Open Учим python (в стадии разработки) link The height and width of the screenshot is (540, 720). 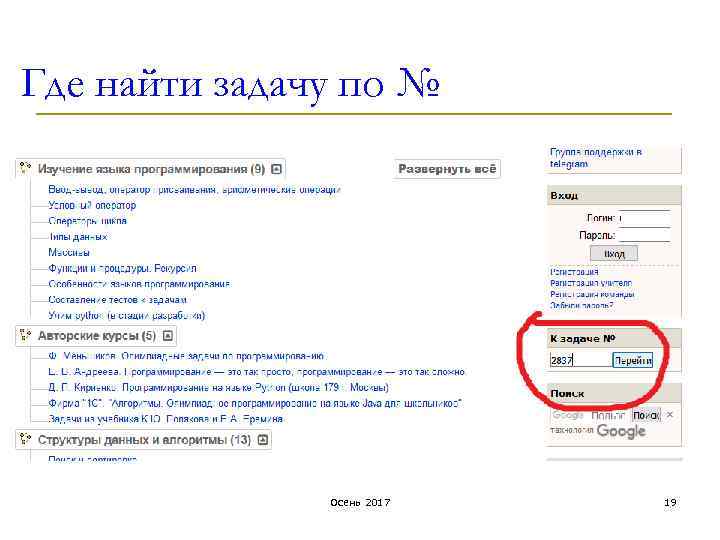click(126, 315)
